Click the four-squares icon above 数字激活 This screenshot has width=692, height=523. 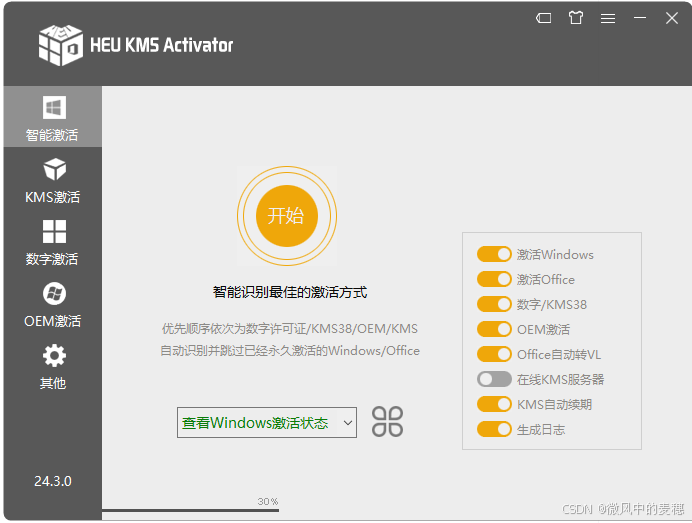54,231
